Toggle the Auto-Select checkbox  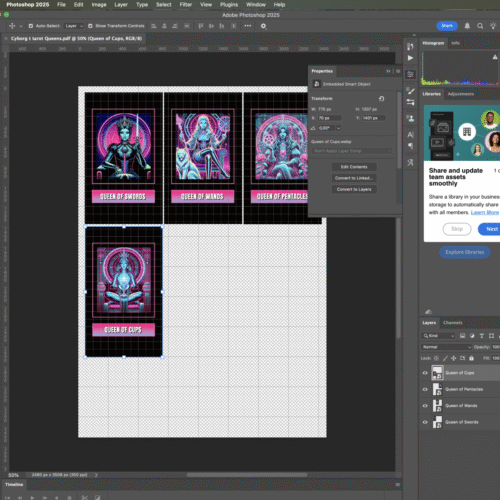[31, 26]
